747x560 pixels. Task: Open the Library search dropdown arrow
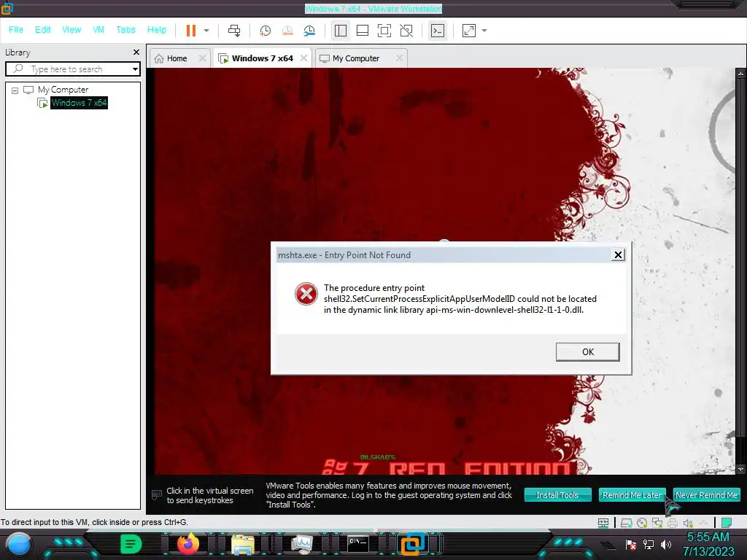point(135,69)
